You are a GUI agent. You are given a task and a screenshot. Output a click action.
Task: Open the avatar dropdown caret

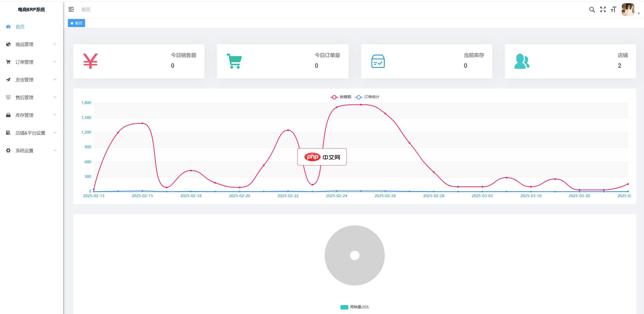click(x=639, y=13)
